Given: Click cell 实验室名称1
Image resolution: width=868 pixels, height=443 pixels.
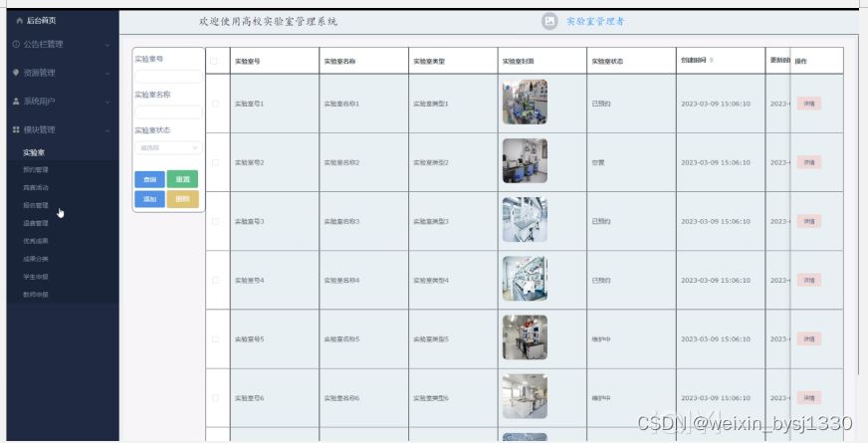Looking at the screenshot, I should pyautogui.click(x=341, y=104).
